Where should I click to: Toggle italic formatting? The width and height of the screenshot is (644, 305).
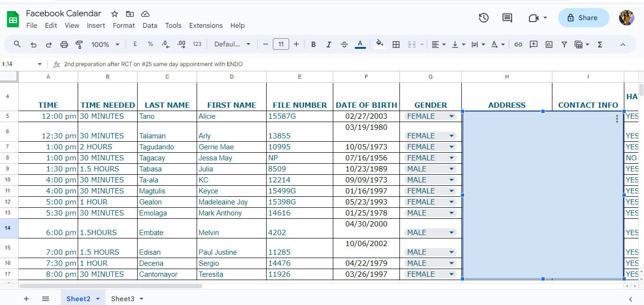point(328,45)
